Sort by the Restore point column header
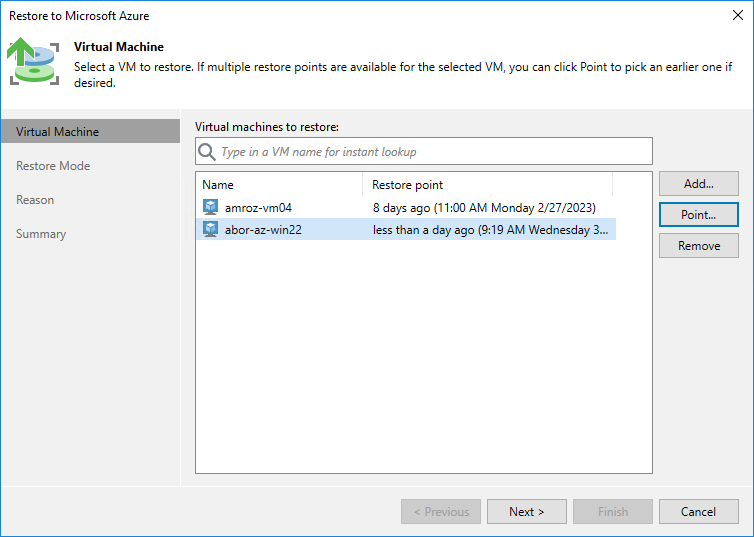The height and width of the screenshot is (537, 754). pyautogui.click(x=487, y=185)
